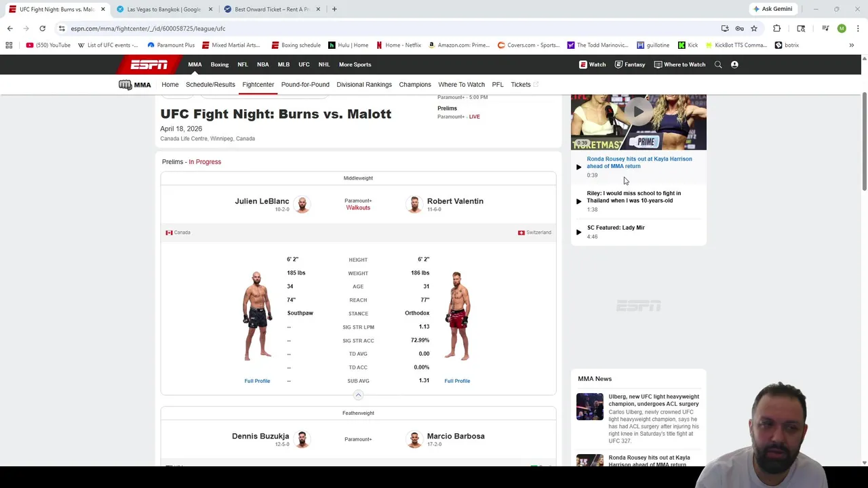Click Robert Valentin's name
This screenshot has height=488, width=868.
coord(455,201)
